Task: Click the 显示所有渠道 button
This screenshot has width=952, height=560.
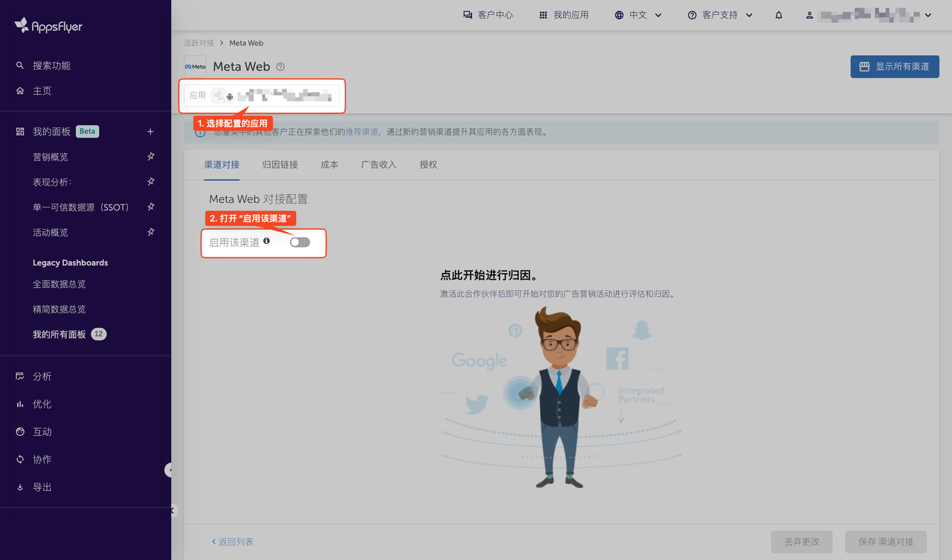Action: (x=894, y=66)
